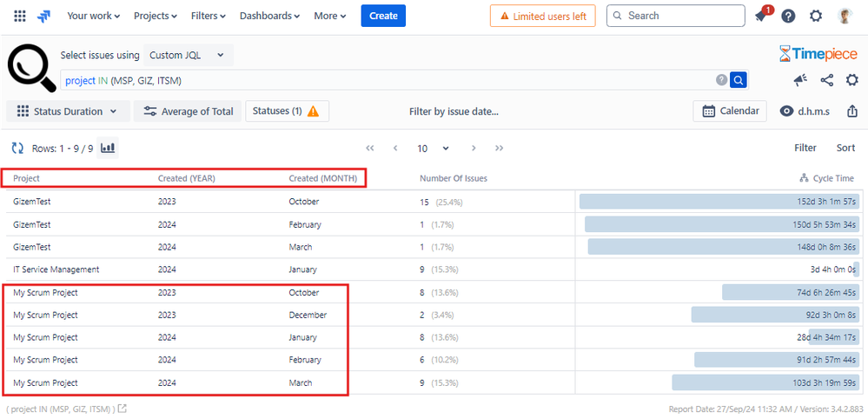Screen dimensions: 868x419
Task: Open the rows-per-page dropdown showing 10
Action: pyautogui.click(x=433, y=149)
